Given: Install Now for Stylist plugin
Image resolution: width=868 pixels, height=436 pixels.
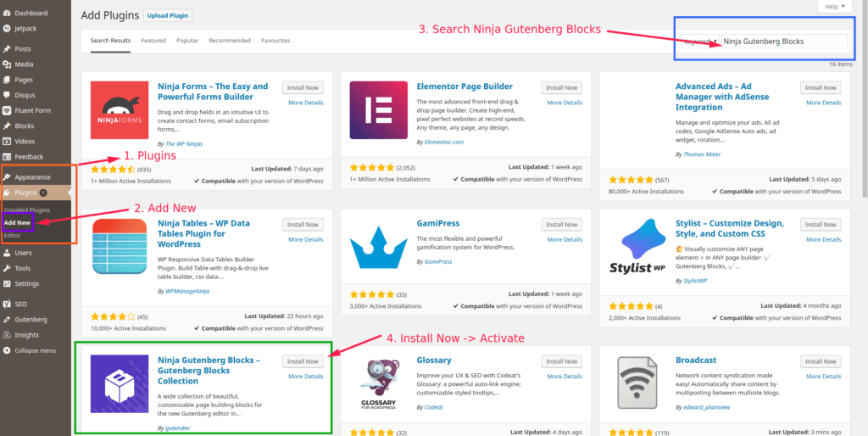Looking at the screenshot, I should click(x=821, y=225).
